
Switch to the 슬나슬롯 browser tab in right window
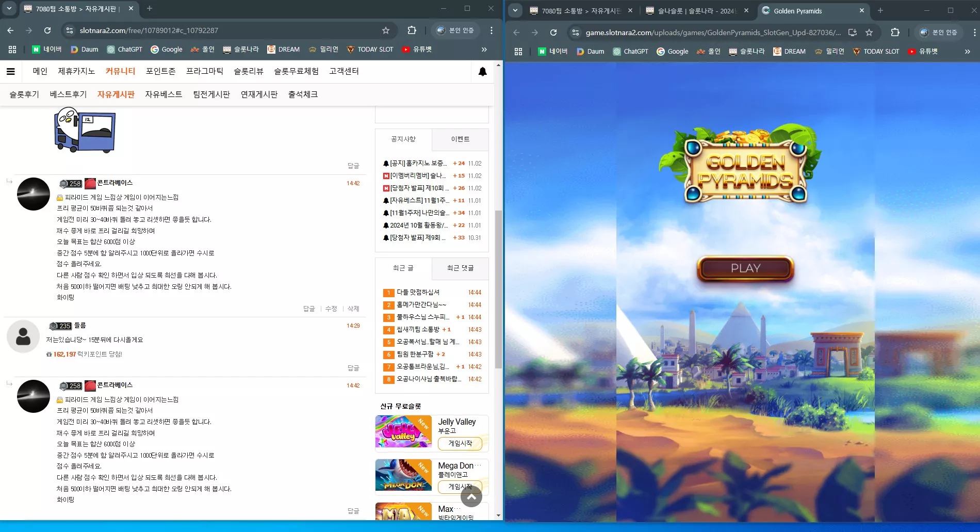click(698, 11)
